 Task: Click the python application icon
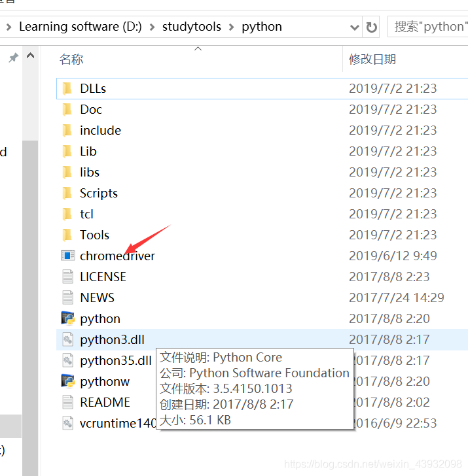pos(68,319)
